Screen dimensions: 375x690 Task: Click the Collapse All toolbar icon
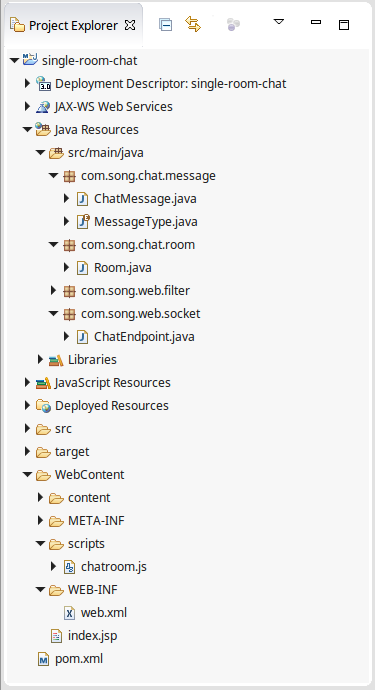pos(165,25)
